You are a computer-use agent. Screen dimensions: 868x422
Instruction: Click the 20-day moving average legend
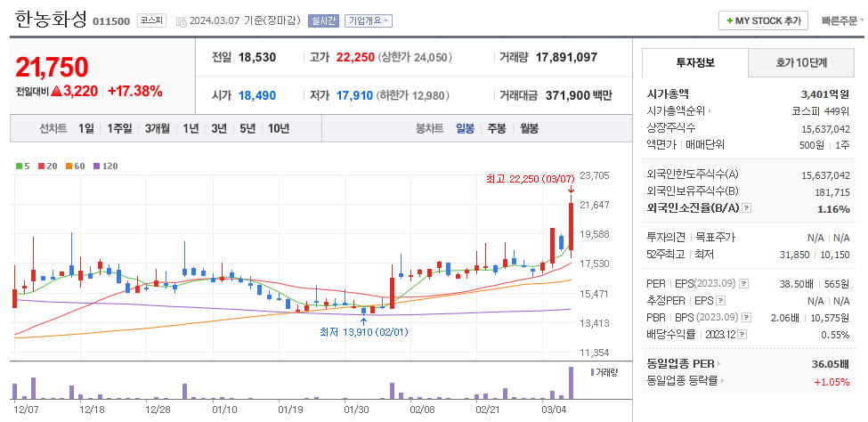[x=45, y=166]
